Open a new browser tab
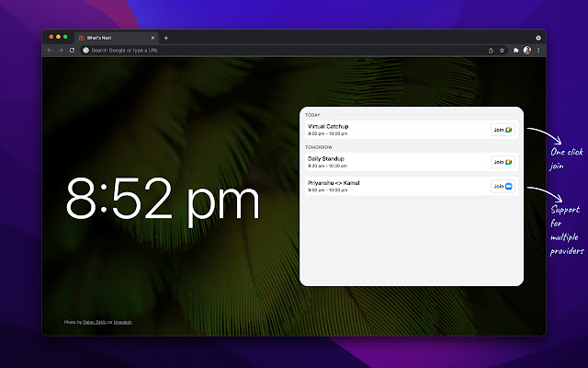The height and width of the screenshot is (368, 588). (165, 38)
